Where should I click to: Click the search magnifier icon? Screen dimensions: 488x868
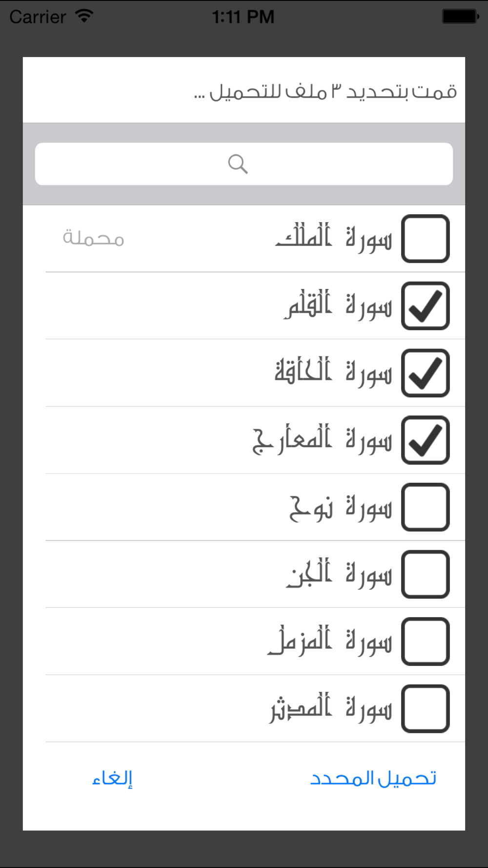[238, 164]
